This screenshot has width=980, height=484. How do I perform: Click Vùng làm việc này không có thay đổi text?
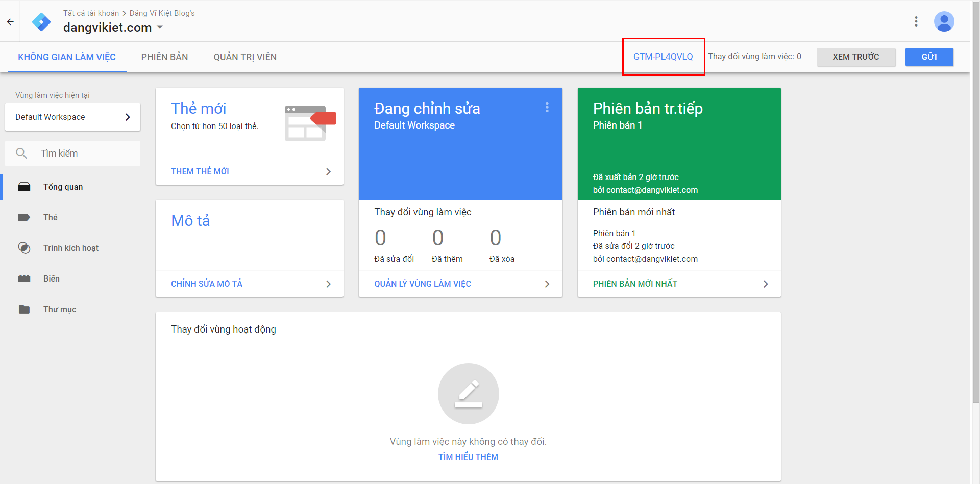[x=468, y=441]
